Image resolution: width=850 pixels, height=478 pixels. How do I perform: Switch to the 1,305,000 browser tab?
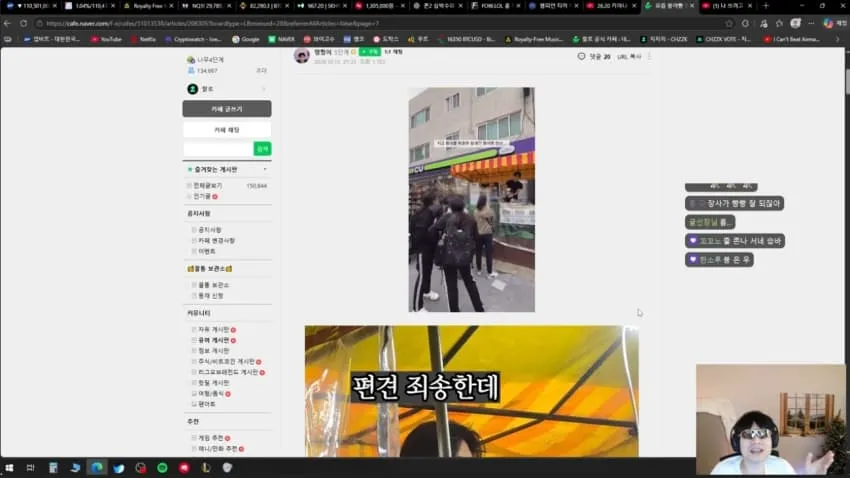coord(380,5)
